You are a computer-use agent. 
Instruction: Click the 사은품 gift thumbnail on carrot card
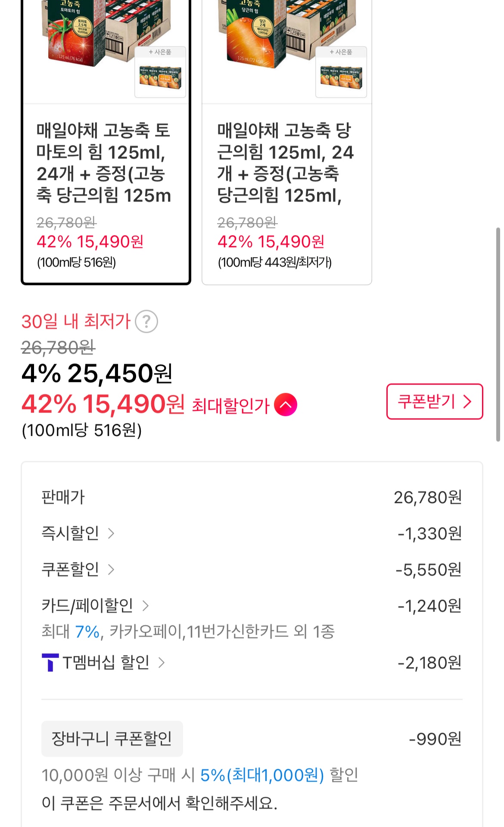(x=341, y=72)
